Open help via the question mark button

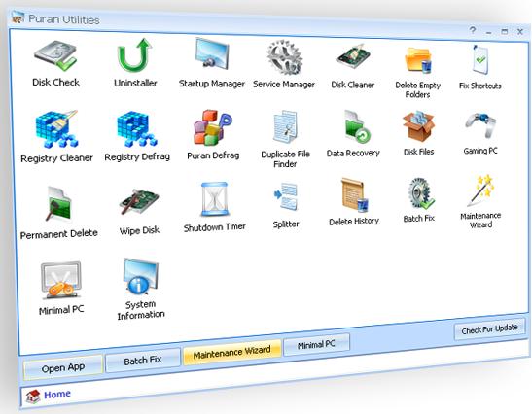click(473, 30)
